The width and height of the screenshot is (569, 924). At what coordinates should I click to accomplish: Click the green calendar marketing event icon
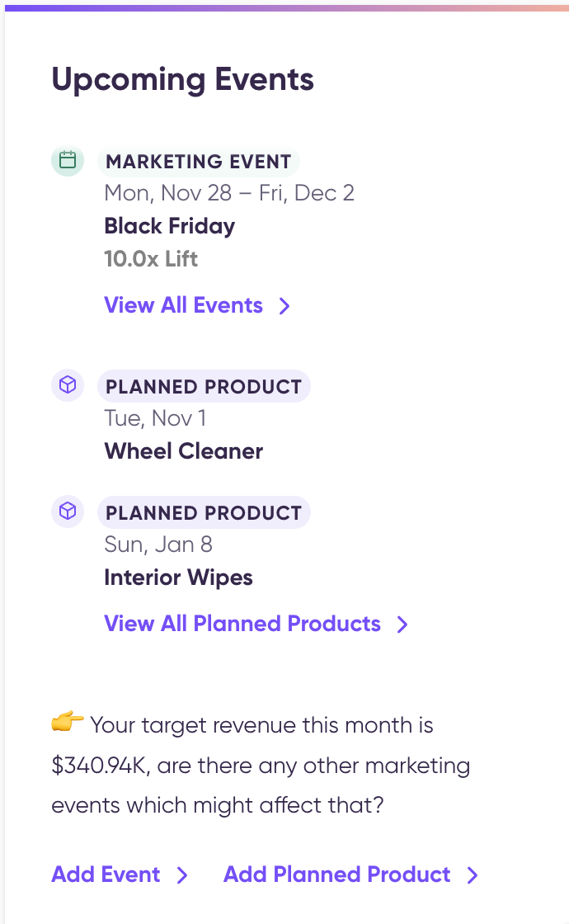pyautogui.click(x=68, y=160)
